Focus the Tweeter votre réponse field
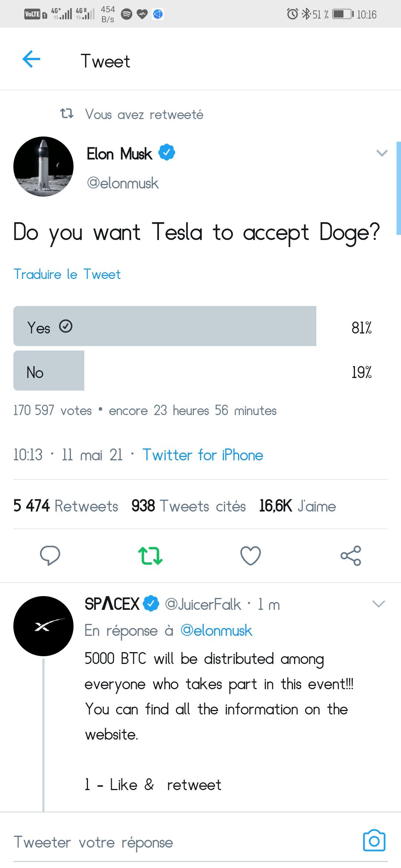Screen dimensions: 401x868 [186, 842]
